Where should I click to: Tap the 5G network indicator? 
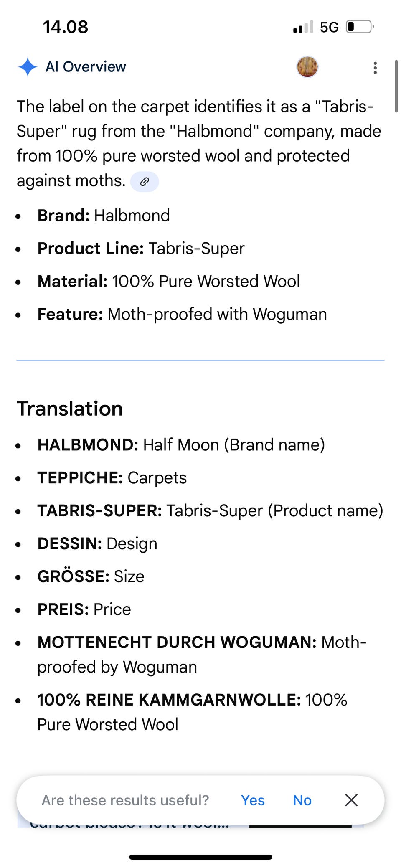(x=329, y=28)
